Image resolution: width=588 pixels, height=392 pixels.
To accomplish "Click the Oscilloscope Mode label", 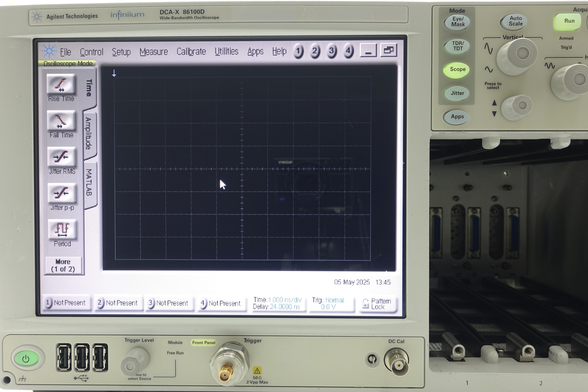I will [x=68, y=64].
